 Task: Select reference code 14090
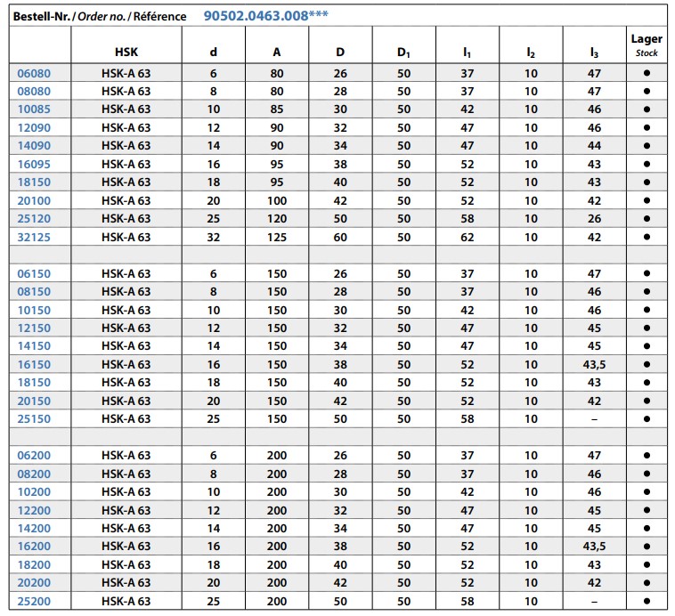pos(34,145)
